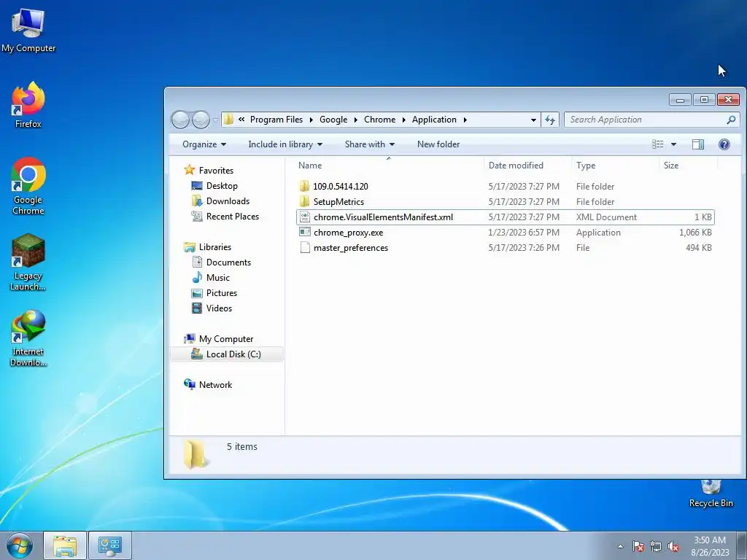The width and height of the screenshot is (747, 560).
Task: Click the search magnifier icon
Action: pyautogui.click(x=731, y=120)
